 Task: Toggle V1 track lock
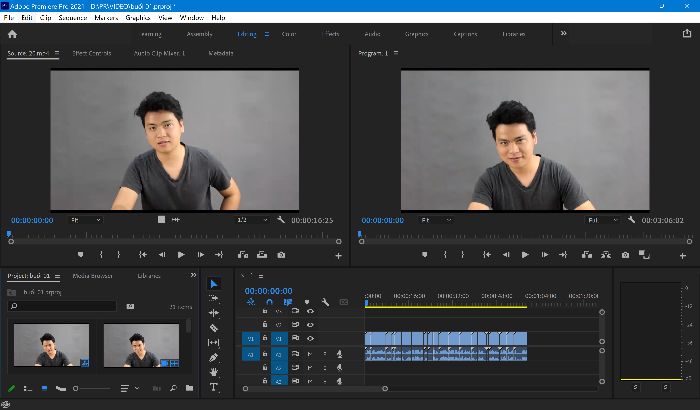pos(265,338)
